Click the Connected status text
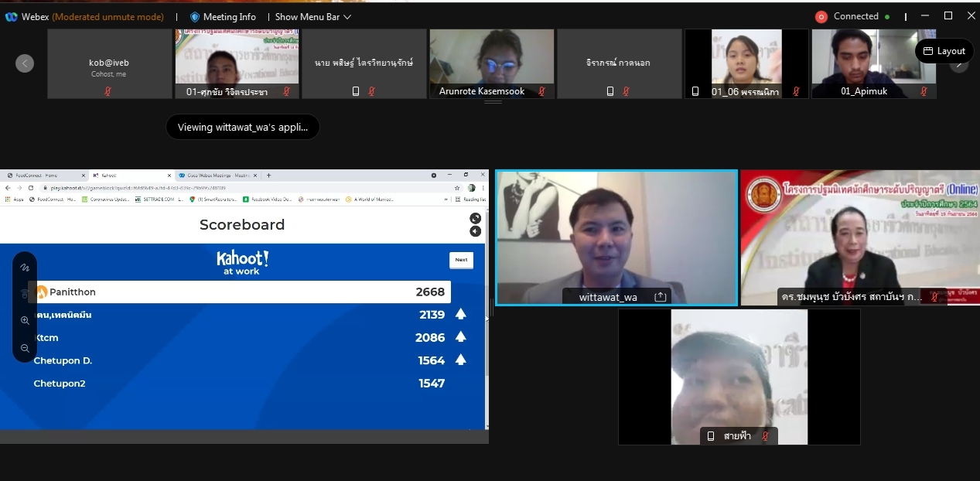Viewport: 980px width, 481px height. click(855, 16)
